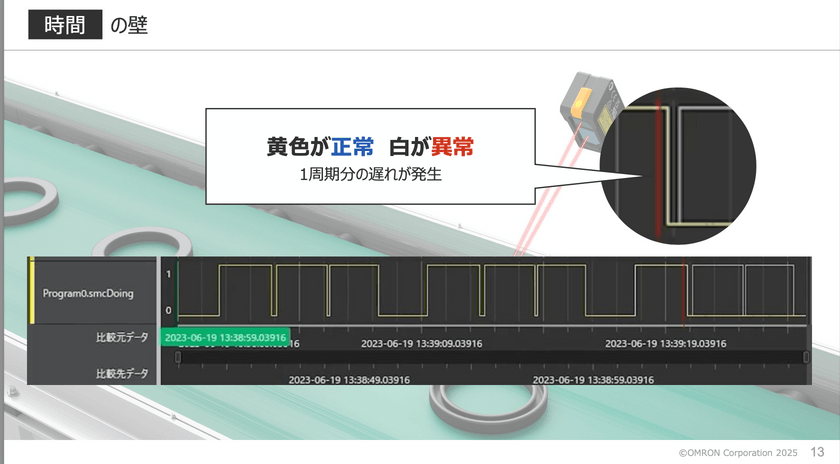The height and width of the screenshot is (464, 840).
Task: Click the 13:38:59.03916 label on 比較先データ axis
Action: (593, 380)
